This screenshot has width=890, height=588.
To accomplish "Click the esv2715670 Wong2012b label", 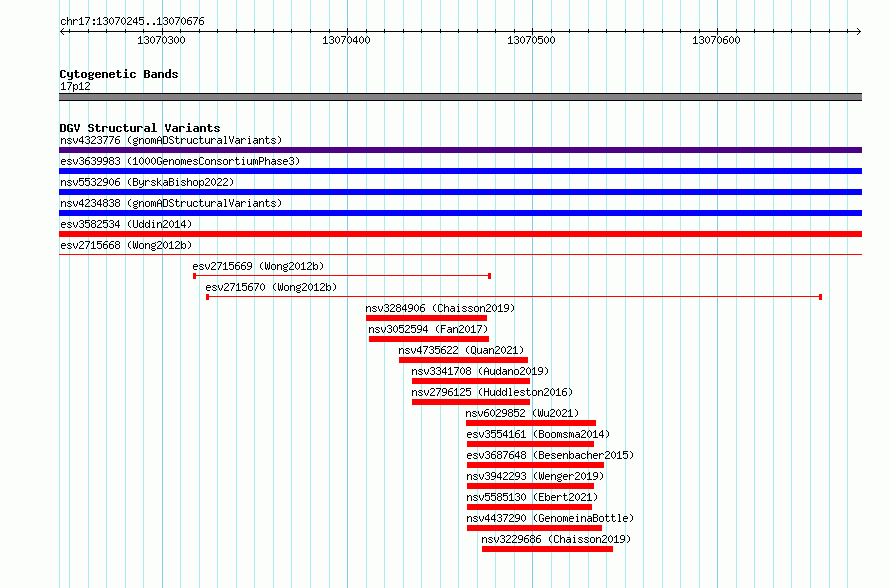I will tap(271, 287).
